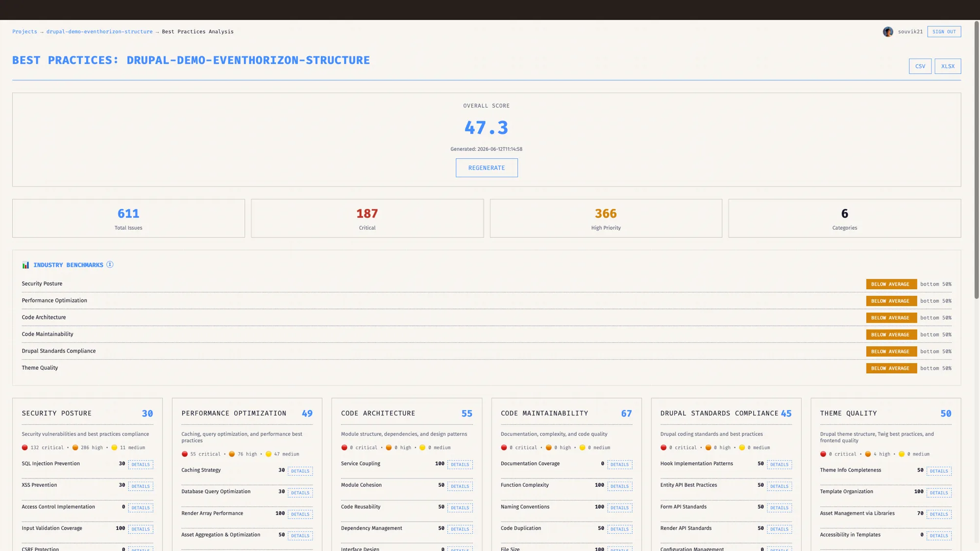980x551 pixels.
Task: Open details for Accessibility in Templates
Action: (939, 536)
